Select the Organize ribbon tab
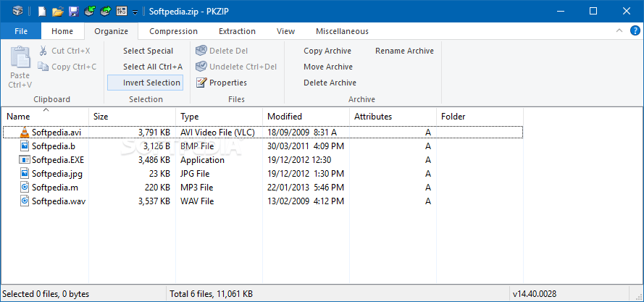Viewport: 644px width, 302px height. point(112,31)
